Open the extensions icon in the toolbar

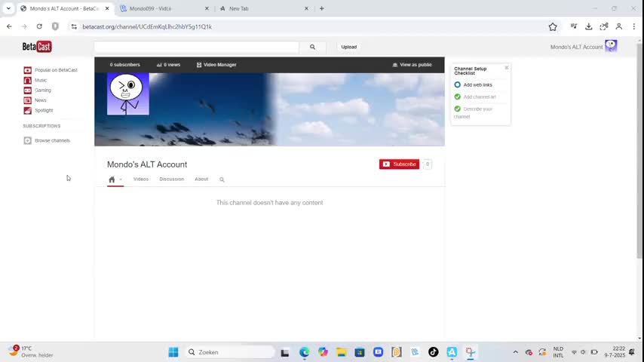[604, 26]
